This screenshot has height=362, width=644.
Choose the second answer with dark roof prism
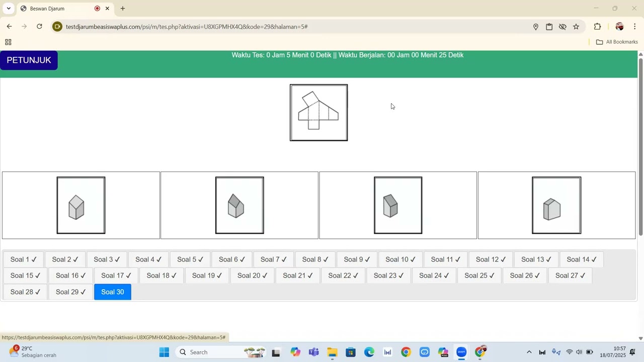(239, 205)
